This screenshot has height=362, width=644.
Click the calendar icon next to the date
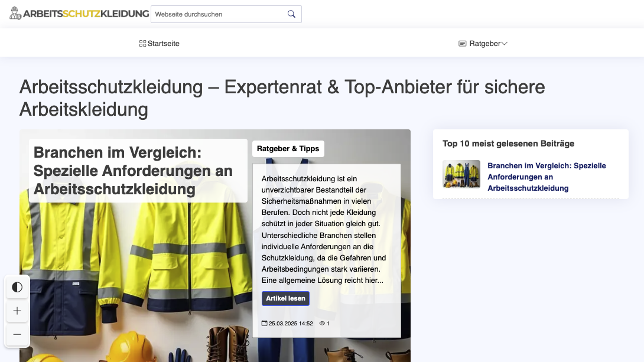[x=265, y=323]
